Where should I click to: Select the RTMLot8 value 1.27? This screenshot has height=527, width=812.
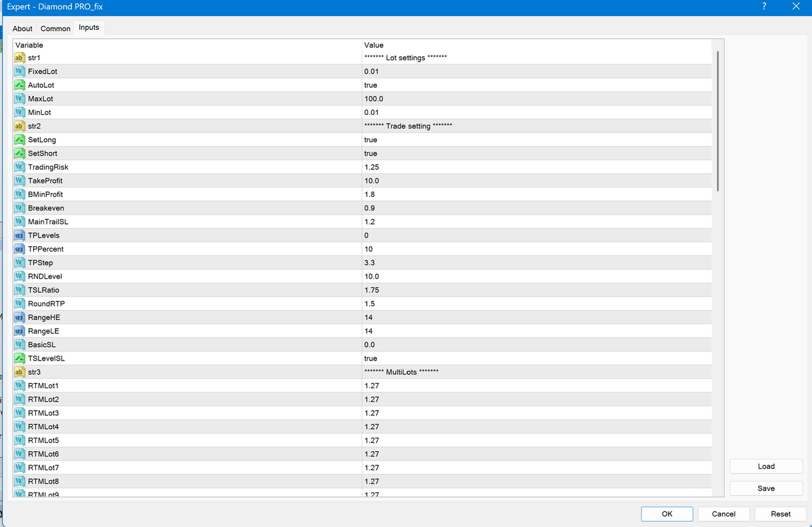[371, 481]
